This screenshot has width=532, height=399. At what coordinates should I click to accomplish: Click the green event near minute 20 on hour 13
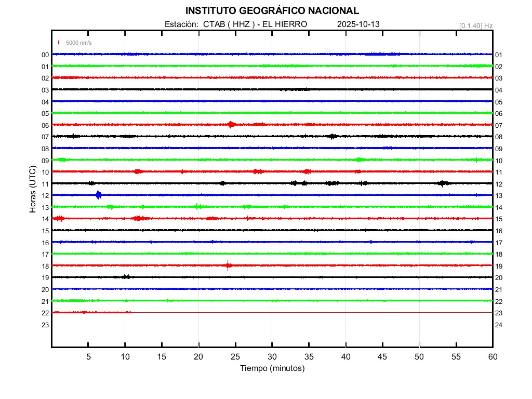(198, 206)
